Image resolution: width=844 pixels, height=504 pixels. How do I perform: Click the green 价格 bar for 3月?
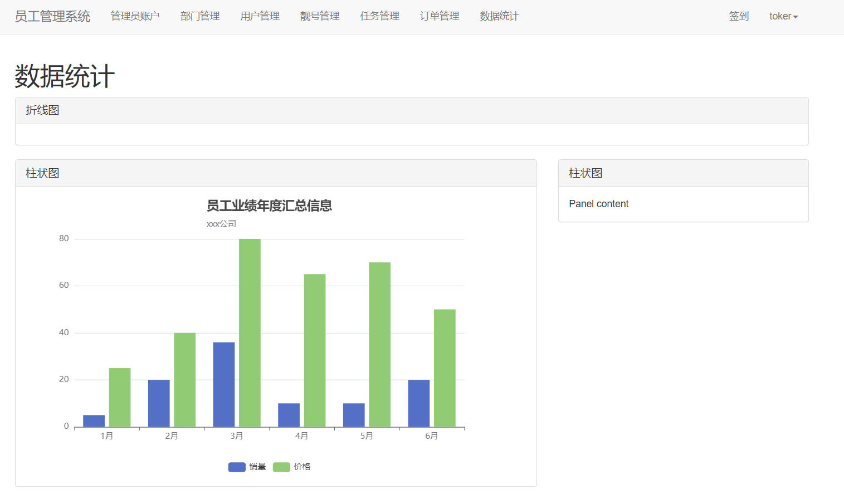250,333
